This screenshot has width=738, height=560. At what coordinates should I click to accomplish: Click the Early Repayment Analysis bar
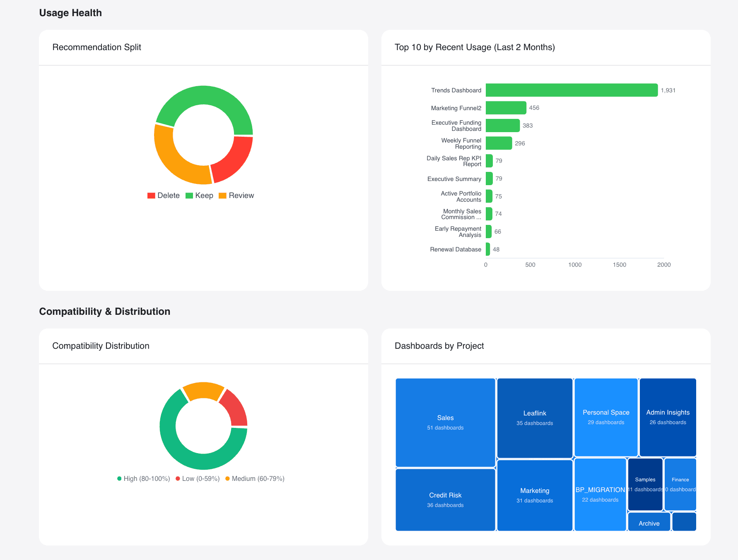click(x=489, y=231)
